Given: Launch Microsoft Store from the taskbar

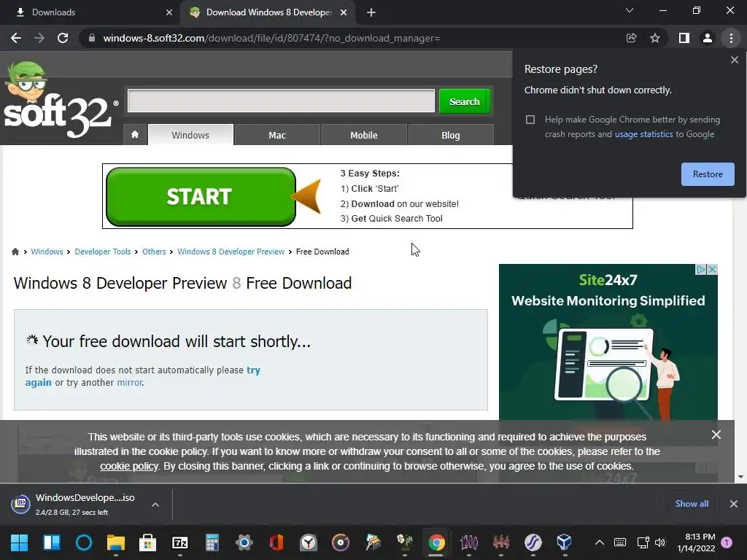Looking at the screenshot, I should (x=147, y=542).
